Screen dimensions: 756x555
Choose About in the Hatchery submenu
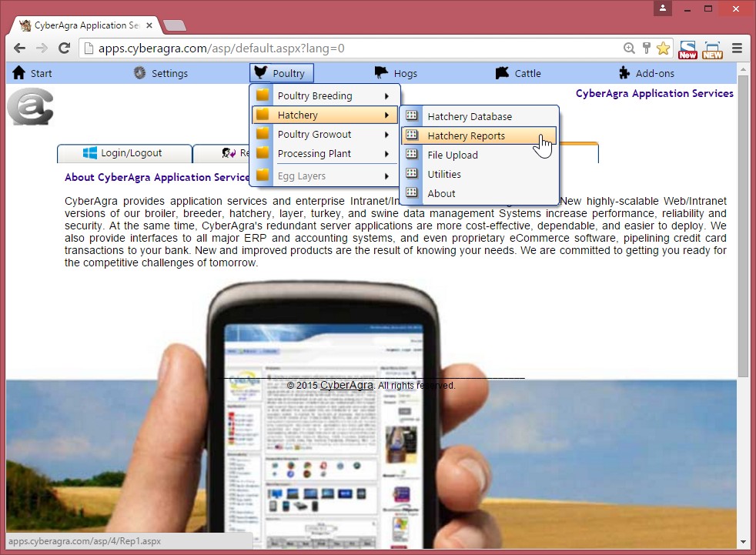[480, 193]
